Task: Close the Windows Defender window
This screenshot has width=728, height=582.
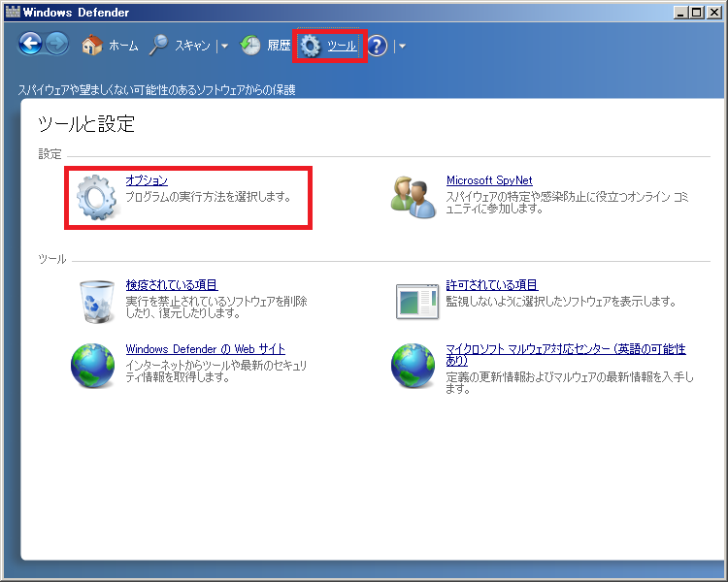Action: click(714, 13)
